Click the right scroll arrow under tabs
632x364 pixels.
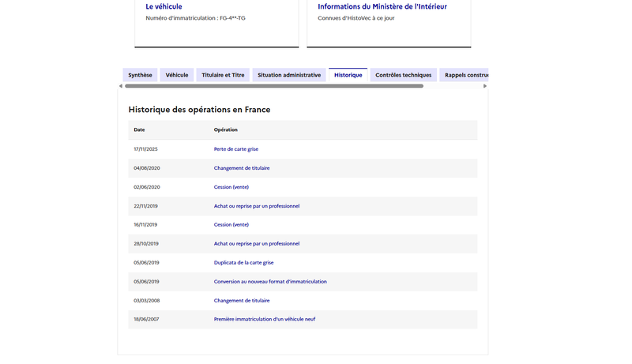tap(485, 86)
